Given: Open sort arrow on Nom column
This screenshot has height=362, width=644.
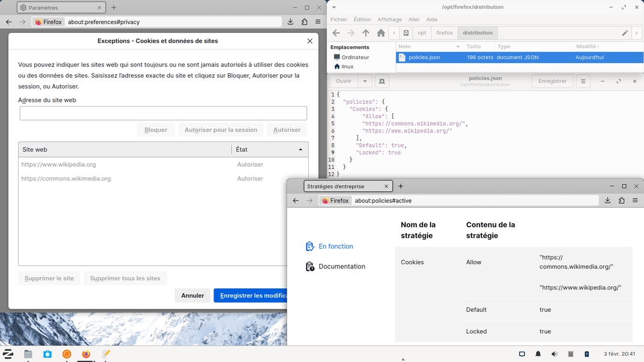Looking at the screenshot, I should (458, 47).
